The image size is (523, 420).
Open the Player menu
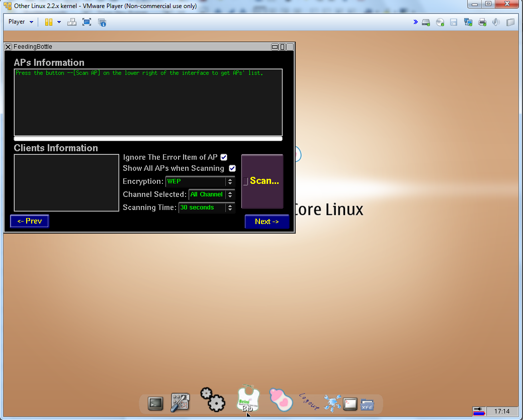tap(21, 22)
